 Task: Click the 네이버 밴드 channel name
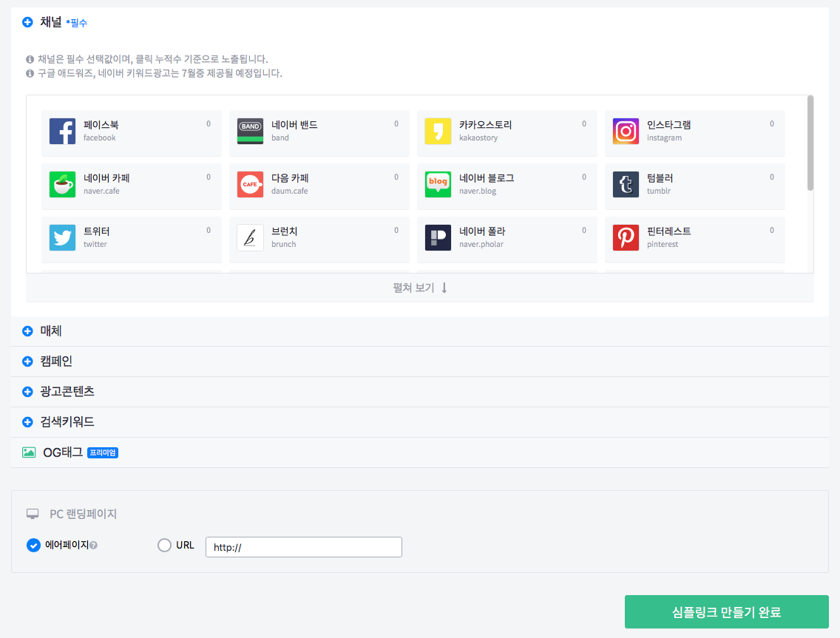click(294, 125)
